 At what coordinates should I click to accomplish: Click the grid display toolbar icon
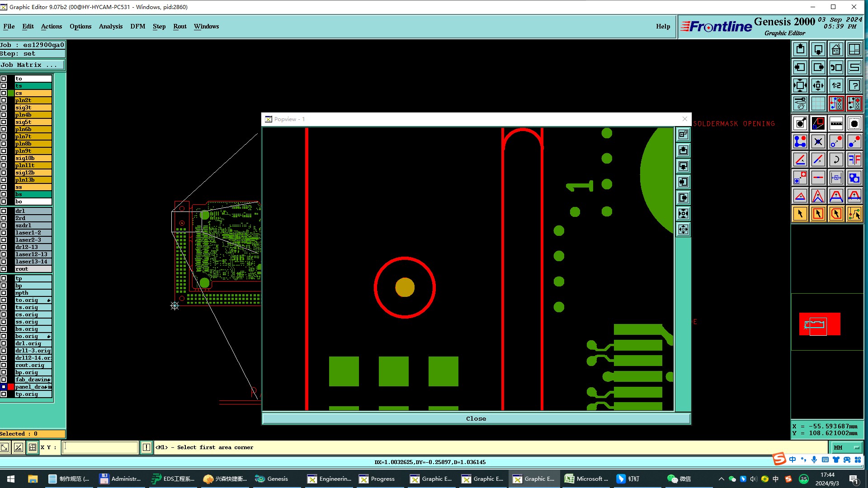point(818,103)
